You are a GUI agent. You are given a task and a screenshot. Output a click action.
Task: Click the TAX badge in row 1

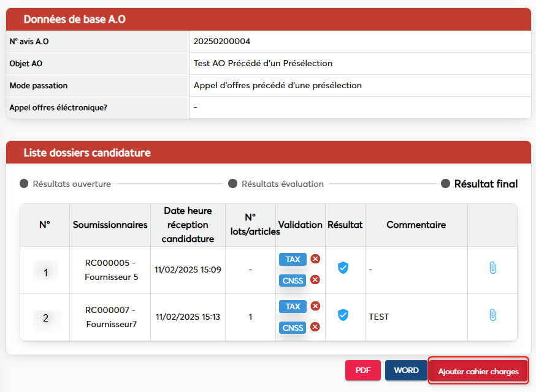[x=293, y=259]
